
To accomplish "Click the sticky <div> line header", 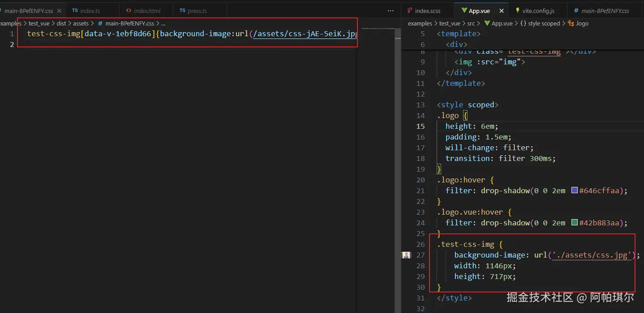I will 457,44.
